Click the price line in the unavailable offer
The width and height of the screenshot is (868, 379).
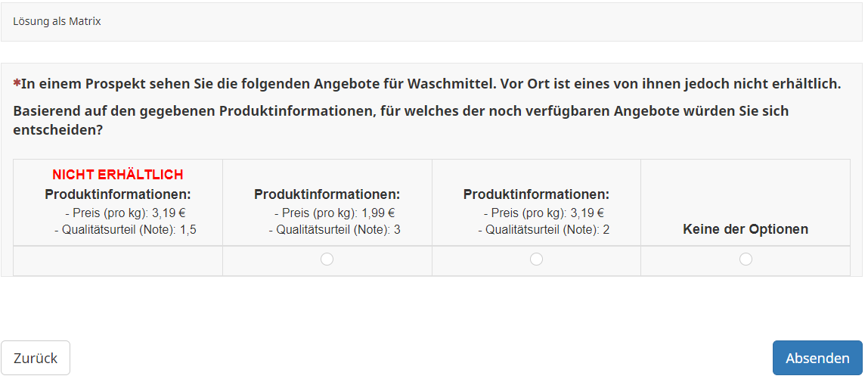tap(126, 213)
